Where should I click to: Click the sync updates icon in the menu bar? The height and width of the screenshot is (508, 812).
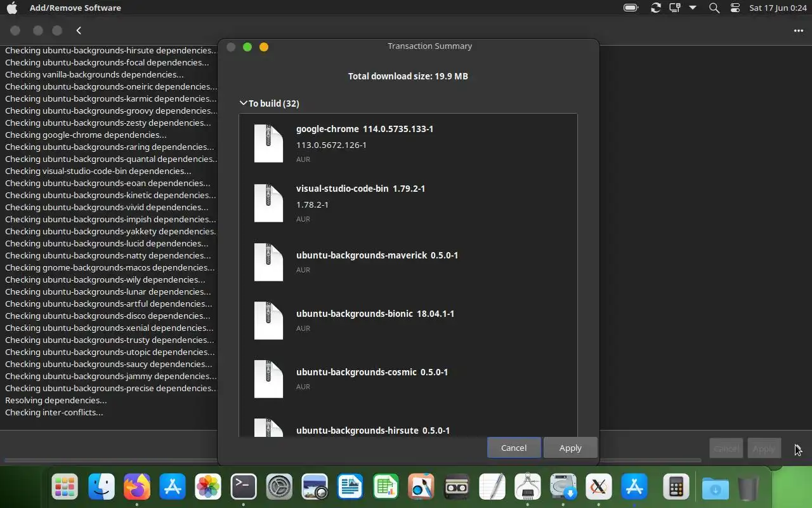click(656, 8)
